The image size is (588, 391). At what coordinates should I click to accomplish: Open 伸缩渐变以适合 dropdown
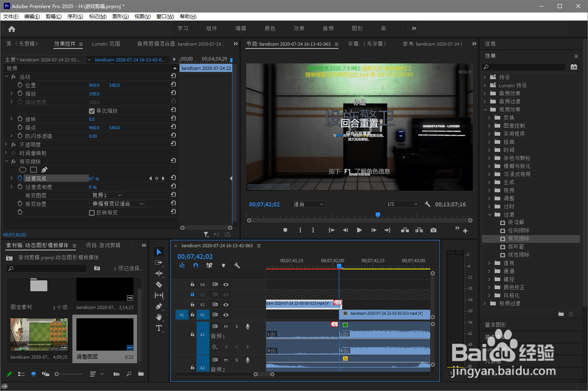click(117, 204)
